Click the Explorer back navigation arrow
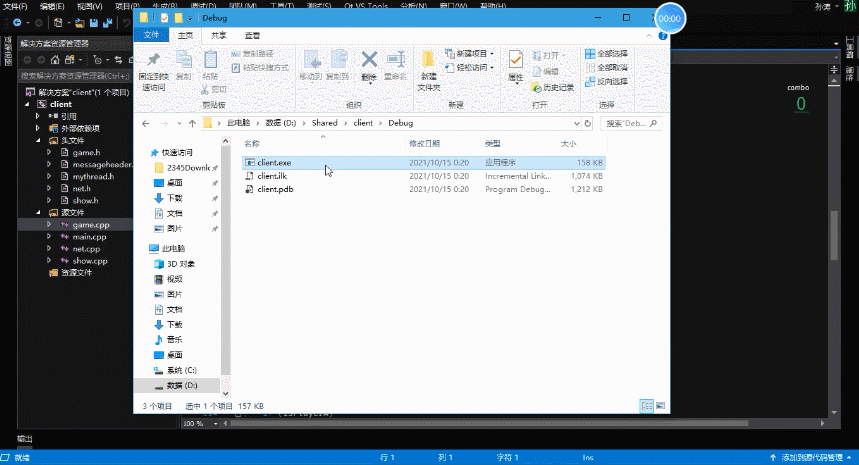859x465 pixels. tap(146, 124)
